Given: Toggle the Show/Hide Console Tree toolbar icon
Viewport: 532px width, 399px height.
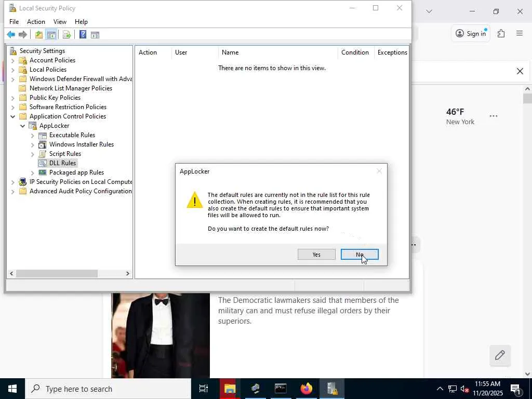Looking at the screenshot, I should click(51, 35).
